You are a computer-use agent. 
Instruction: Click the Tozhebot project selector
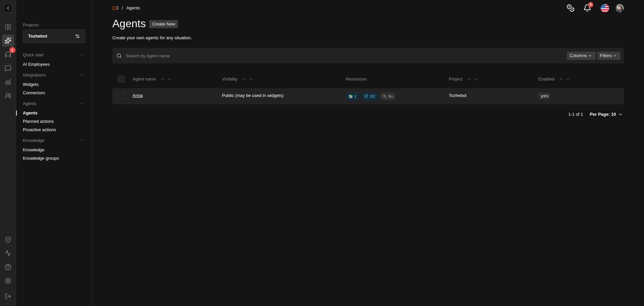[x=54, y=36]
